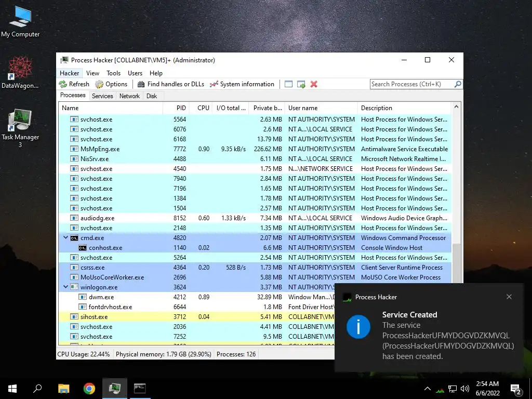
Task: Select the NisSrv.exe process icon
Action: tap(74, 159)
